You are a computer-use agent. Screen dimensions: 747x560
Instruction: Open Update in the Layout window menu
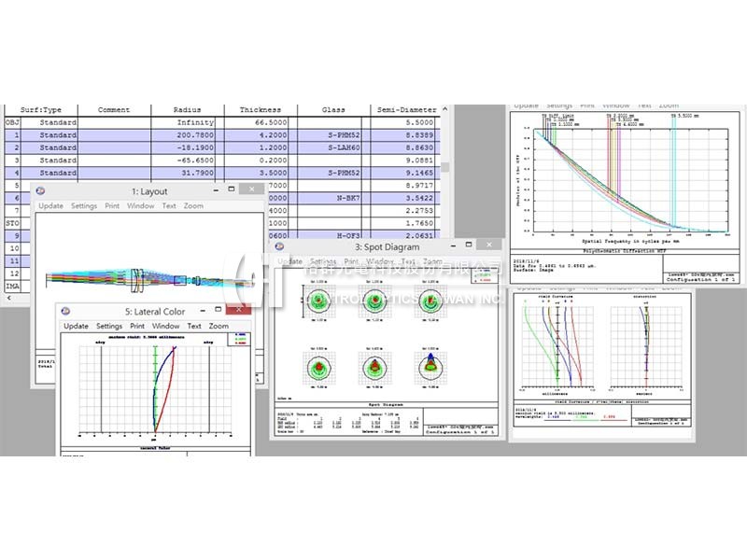pyautogui.click(x=50, y=205)
